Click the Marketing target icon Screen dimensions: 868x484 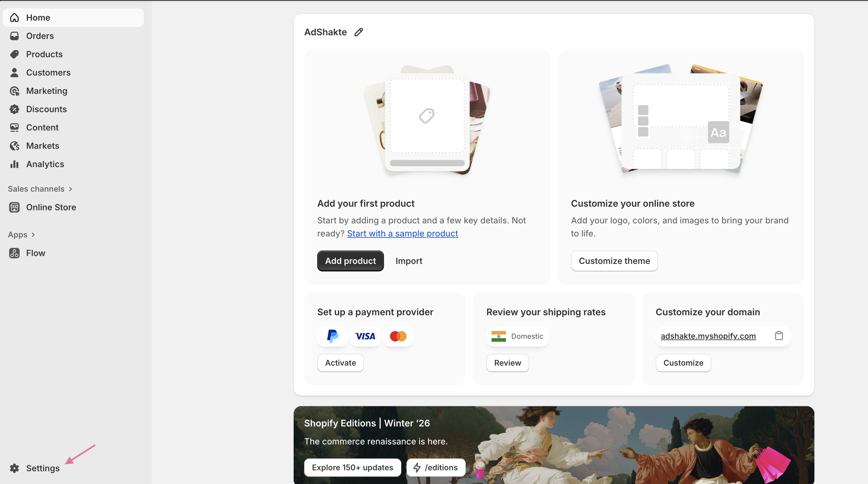tap(14, 91)
